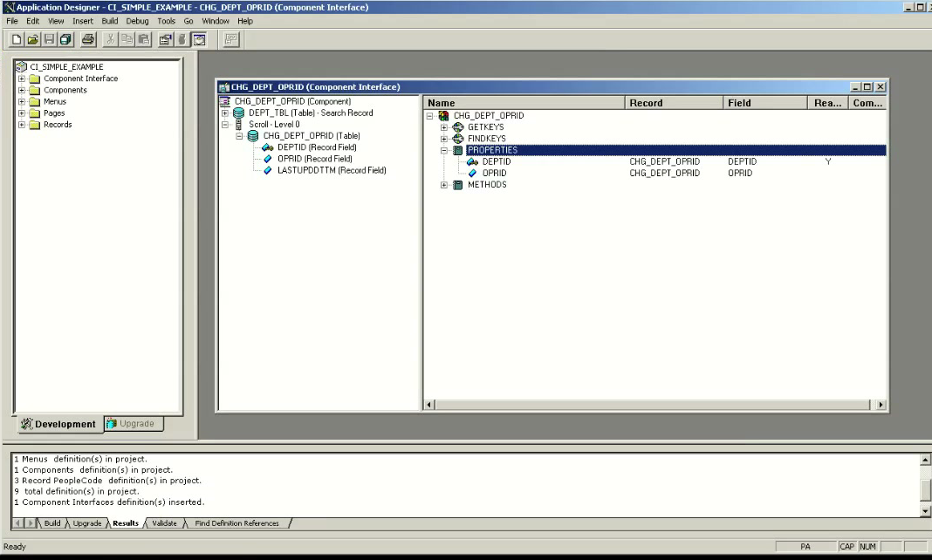
Task: Click the rightmost greyed toolbar icon
Action: click(230, 40)
